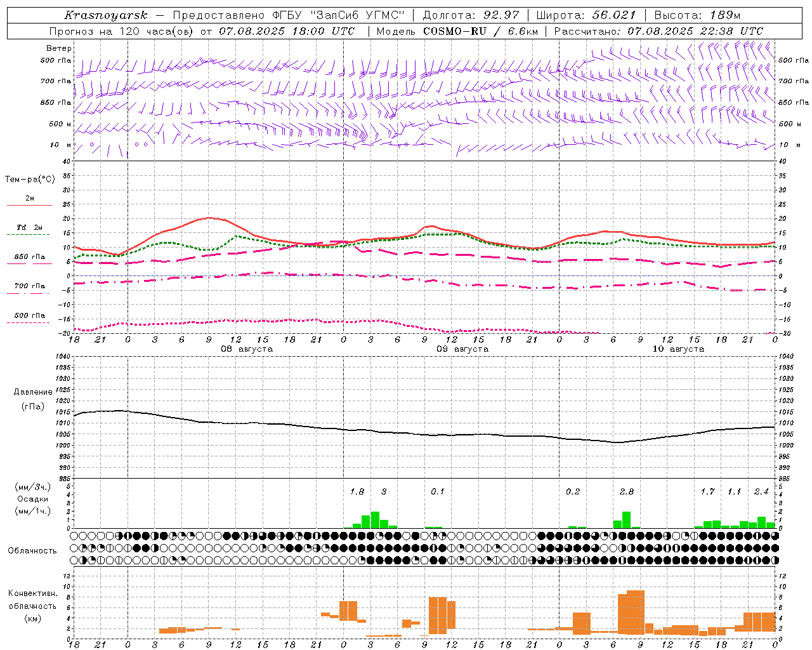
Task: Click the Широта: 56.021 latitude value
Action: [x=586, y=15]
